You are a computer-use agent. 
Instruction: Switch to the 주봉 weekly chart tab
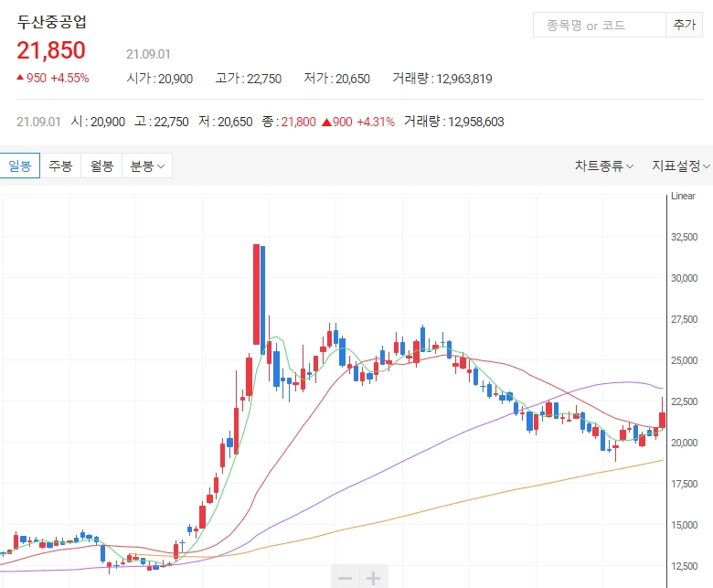tap(60, 166)
